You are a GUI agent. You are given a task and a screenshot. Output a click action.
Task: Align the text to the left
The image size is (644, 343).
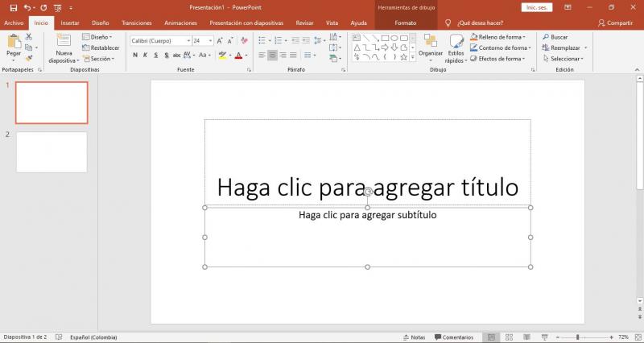262,55
